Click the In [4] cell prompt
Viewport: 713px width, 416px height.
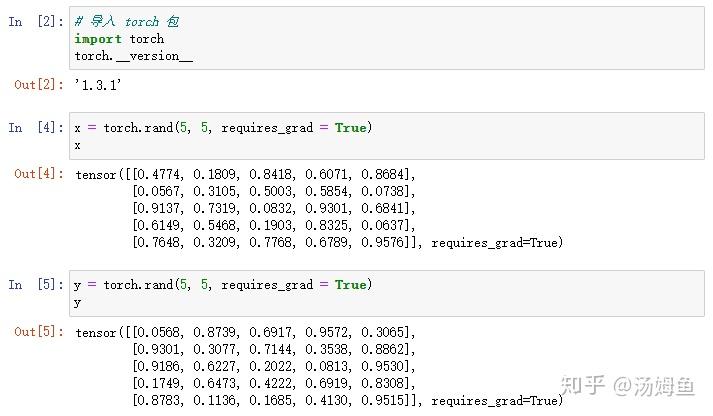pos(37,128)
